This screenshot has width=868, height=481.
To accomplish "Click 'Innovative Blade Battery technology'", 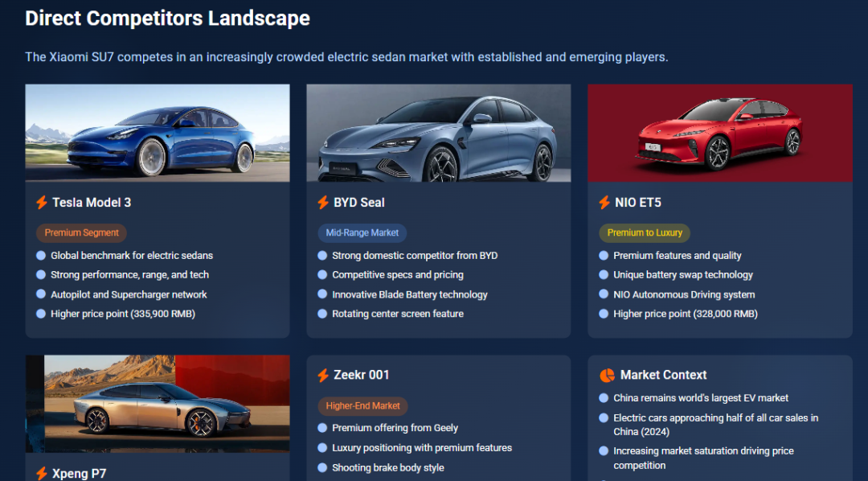I will 410,295.
